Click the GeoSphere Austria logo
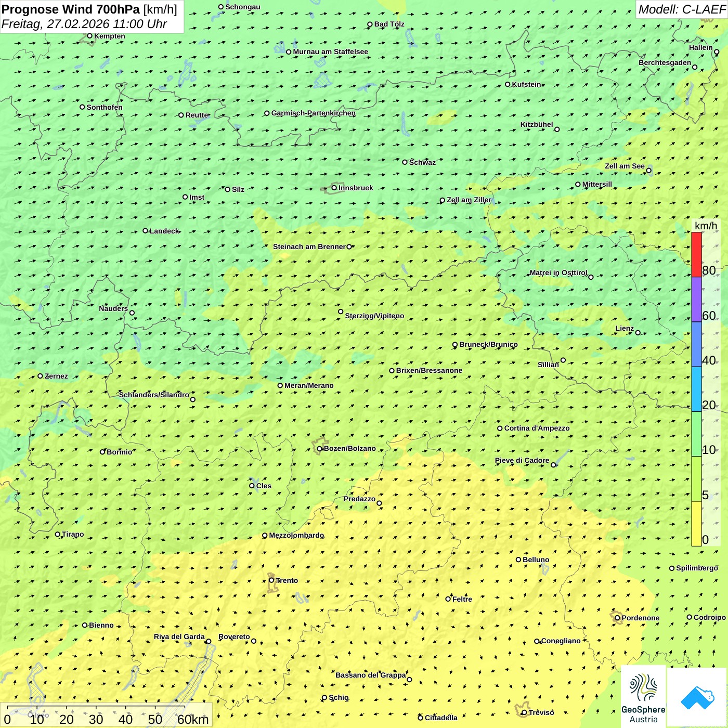 tap(643, 697)
